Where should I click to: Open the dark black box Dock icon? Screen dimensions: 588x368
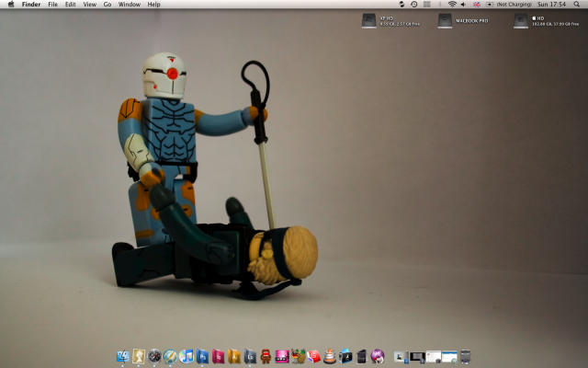click(x=361, y=356)
